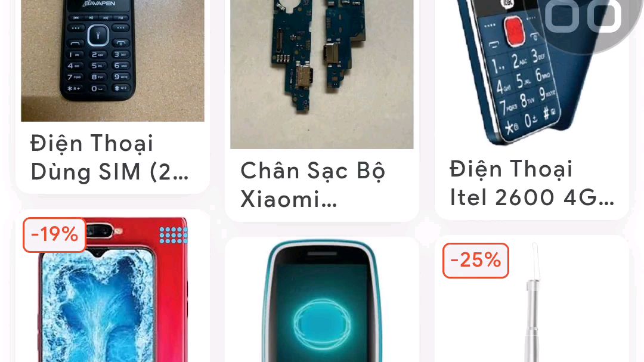This screenshot has height=362, width=644.
Task: Tap the -25% discount badge
Action: tap(476, 261)
